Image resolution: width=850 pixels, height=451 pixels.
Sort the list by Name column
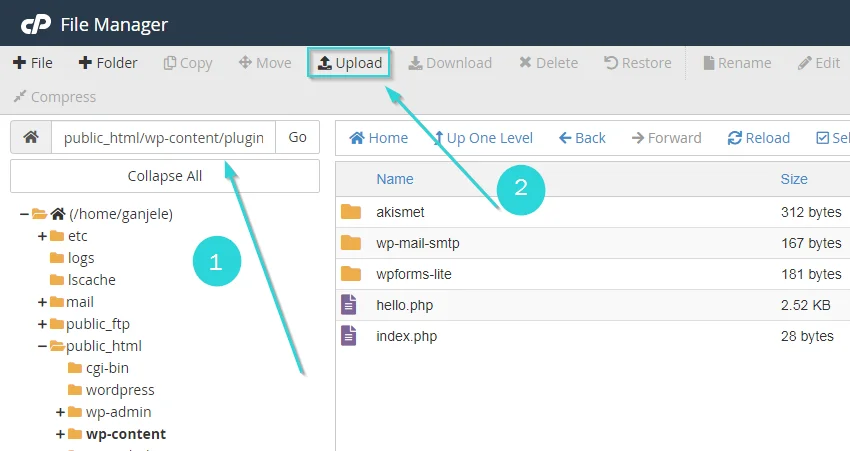pos(394,179)
